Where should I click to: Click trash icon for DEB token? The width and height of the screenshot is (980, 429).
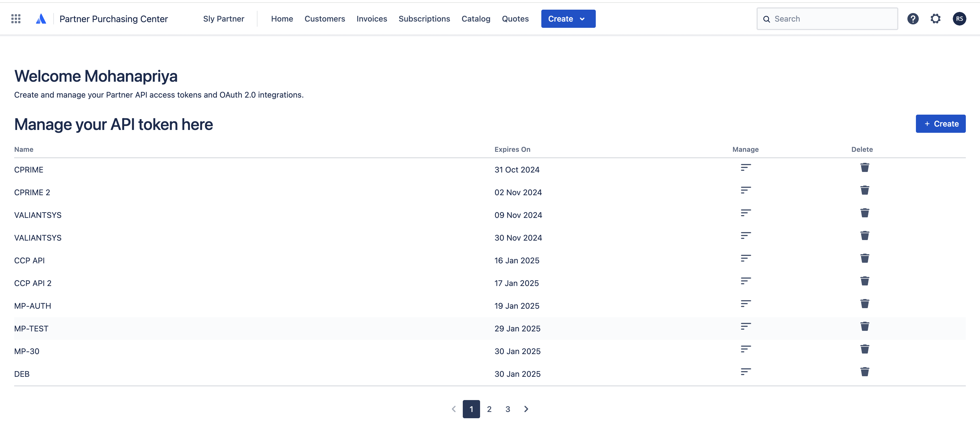pos(864,371)
